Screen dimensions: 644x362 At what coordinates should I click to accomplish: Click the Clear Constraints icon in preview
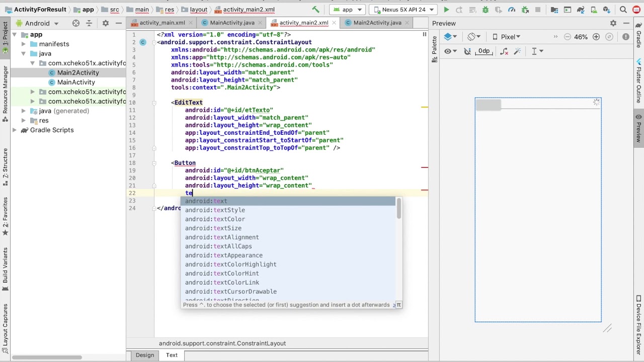(504, 51)
